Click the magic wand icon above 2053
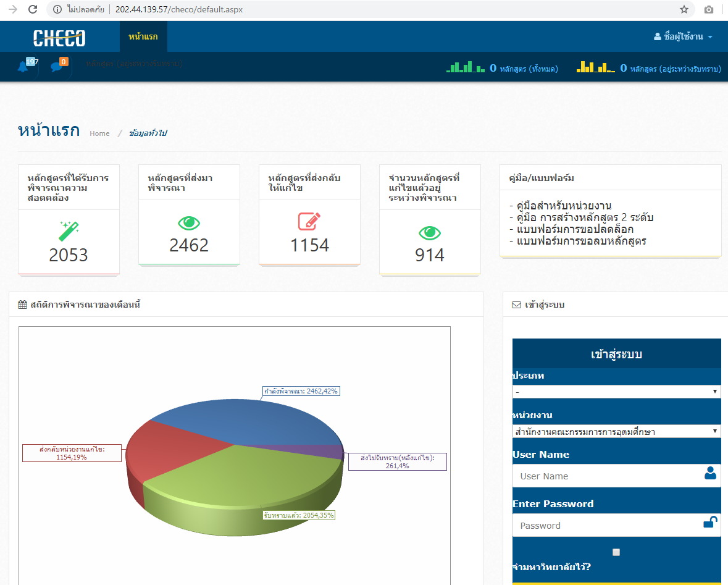Screen dimensions: 728x585 69,231
